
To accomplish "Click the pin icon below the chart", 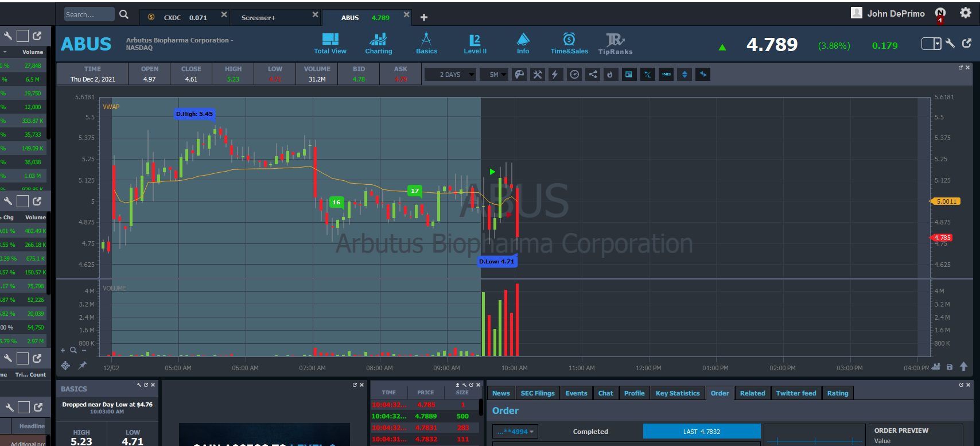I will (83, 365).
